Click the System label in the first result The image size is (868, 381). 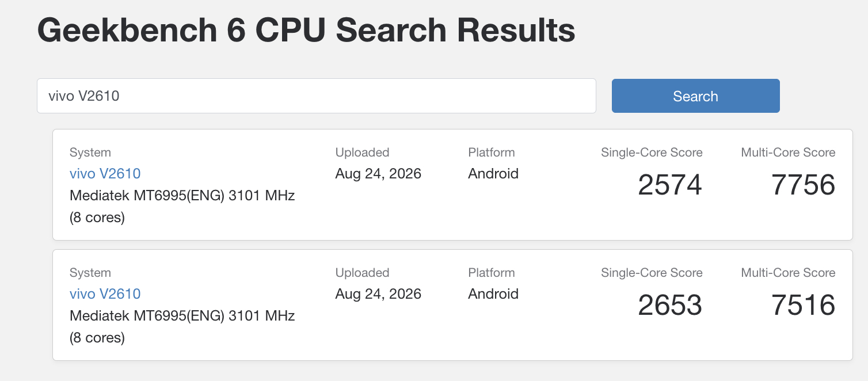90,153
